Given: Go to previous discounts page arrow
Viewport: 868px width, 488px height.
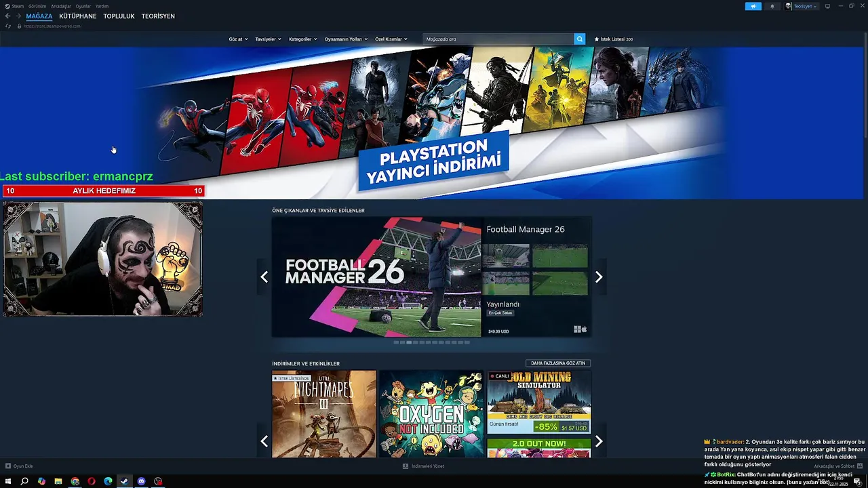Looking at the screenshot, I should point(264,441).
